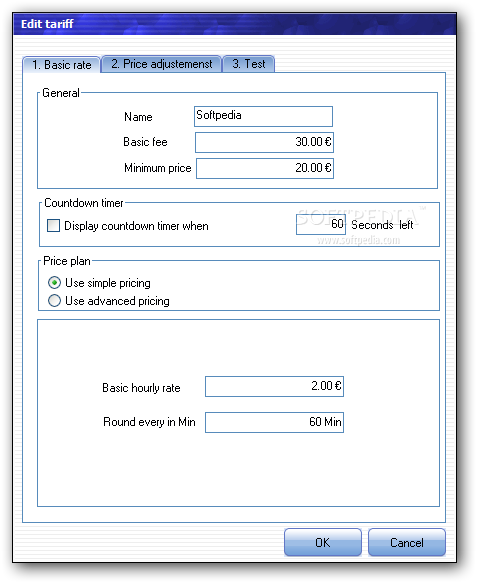Image resolution: width=477 pixels, height=583 pixels.
Task: Click the Name label text
Action: (138, 117)
